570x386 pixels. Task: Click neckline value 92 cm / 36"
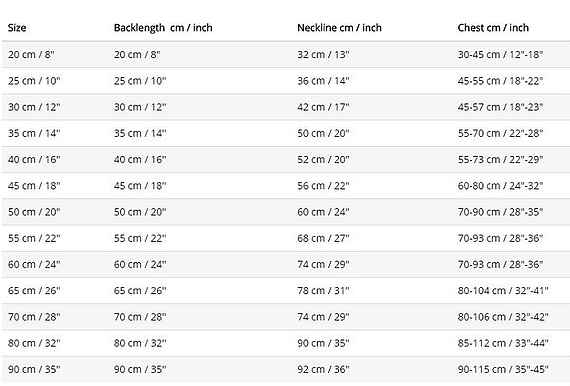coord(323,369)
